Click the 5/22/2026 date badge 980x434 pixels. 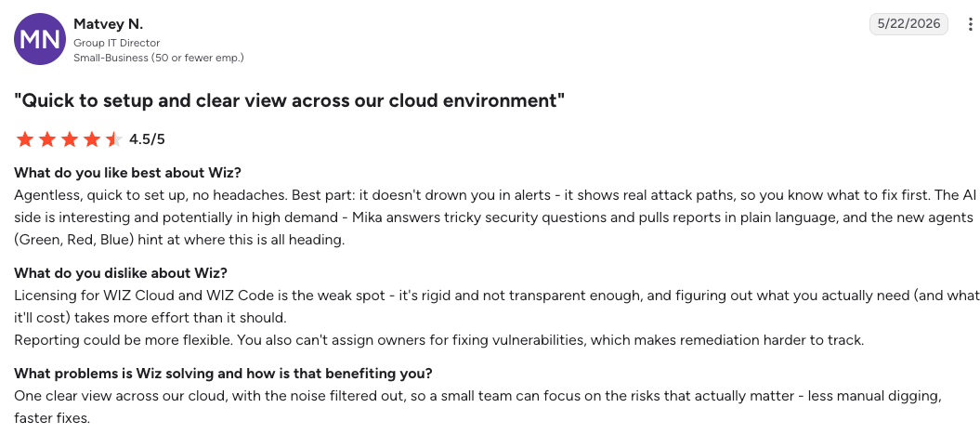[x=908, y=24]
